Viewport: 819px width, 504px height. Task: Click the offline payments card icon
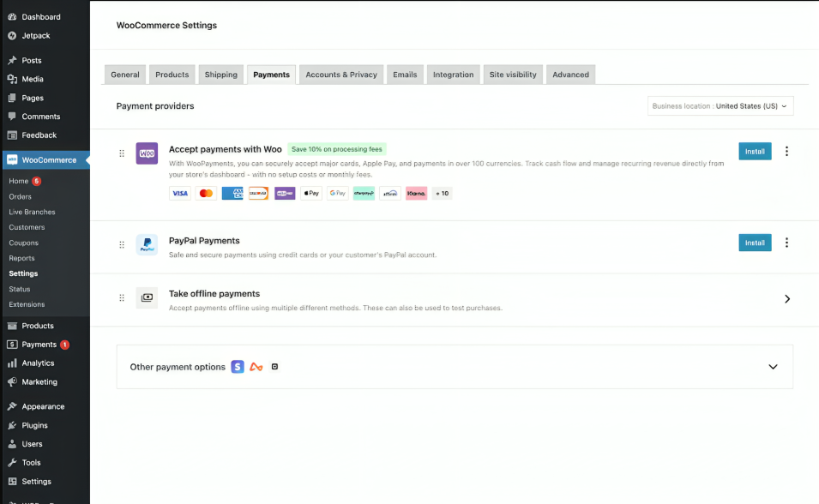tap(147, 298)
